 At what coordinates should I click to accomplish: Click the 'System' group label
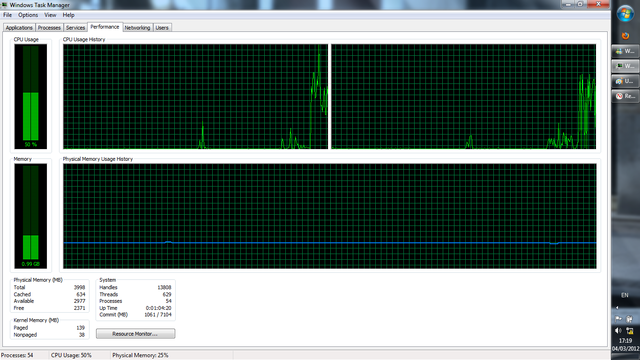107,280
